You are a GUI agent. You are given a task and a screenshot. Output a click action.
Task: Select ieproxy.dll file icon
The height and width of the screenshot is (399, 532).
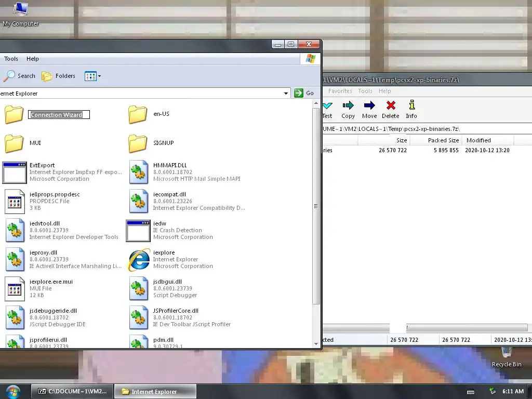coord(15,260)
